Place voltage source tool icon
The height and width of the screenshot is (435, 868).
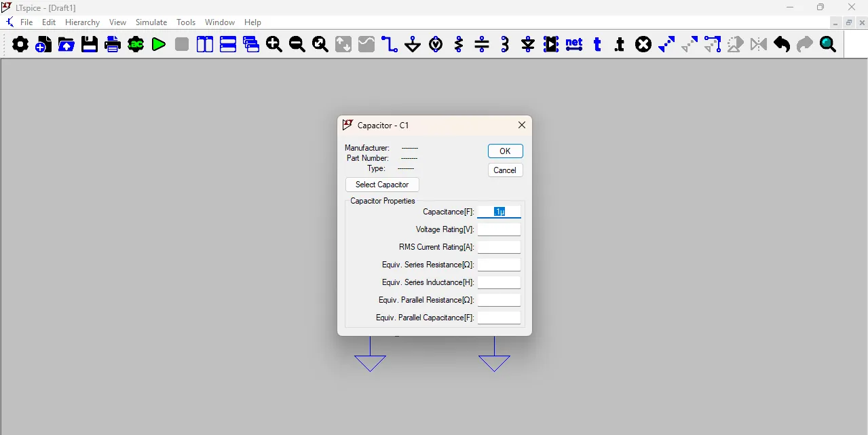tap(436, 45)
